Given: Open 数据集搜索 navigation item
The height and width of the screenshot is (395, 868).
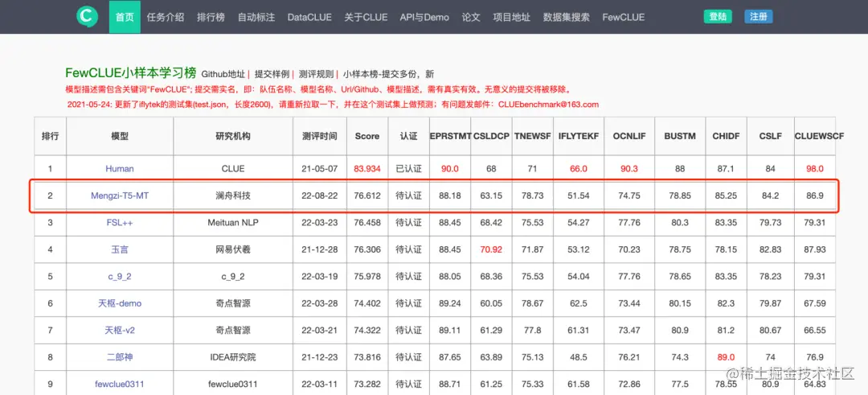Looking at the screenshot, I should coord(567,17).
